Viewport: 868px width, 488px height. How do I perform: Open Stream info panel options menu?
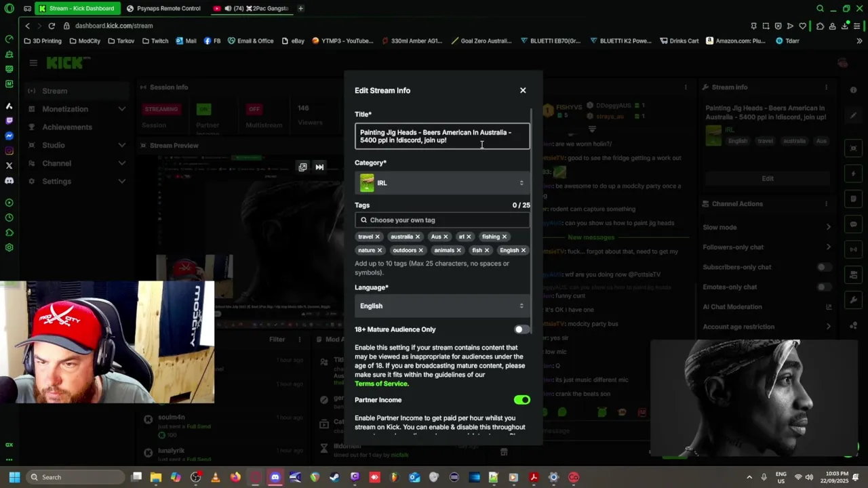[x=826, y=87]
